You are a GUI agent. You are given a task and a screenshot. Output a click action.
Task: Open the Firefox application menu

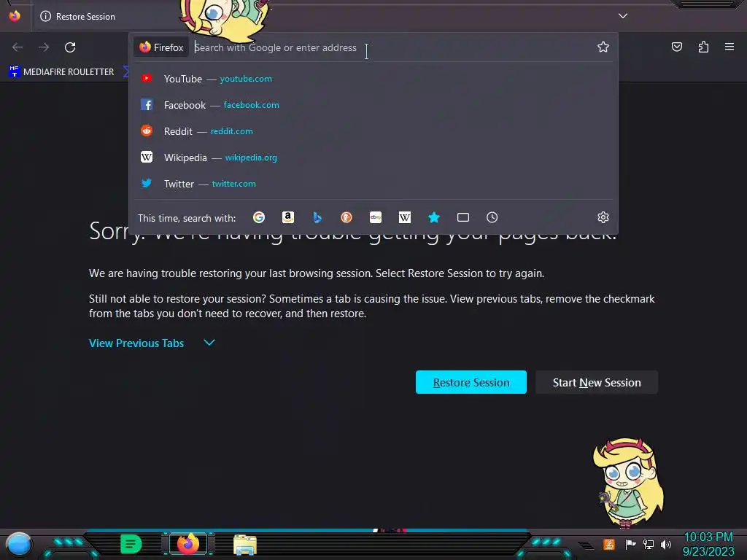[729, 47]
